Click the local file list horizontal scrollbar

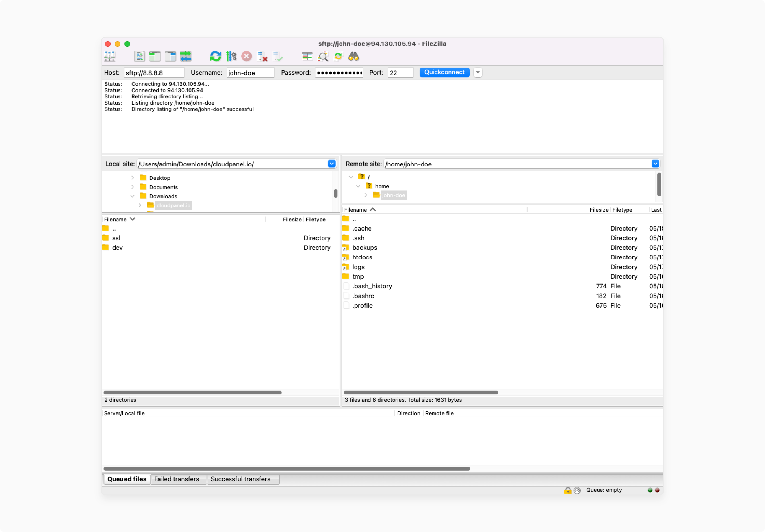point(193,392)
